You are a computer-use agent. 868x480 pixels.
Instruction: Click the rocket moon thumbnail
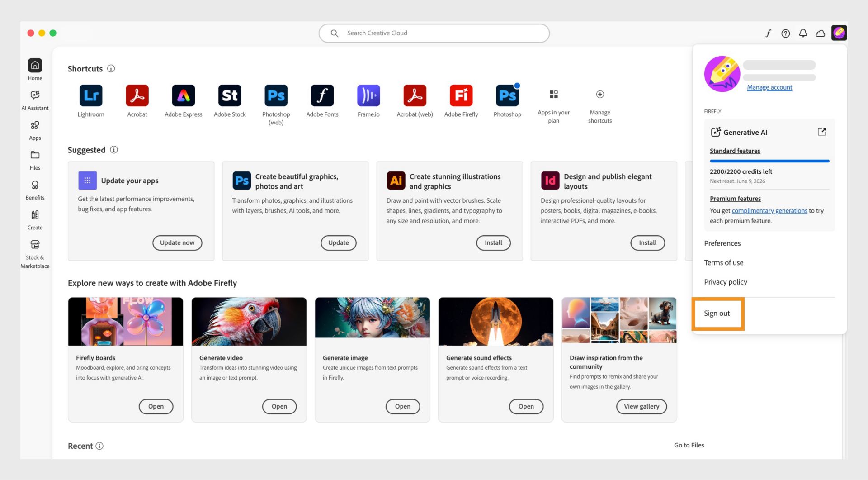point(496,321)
